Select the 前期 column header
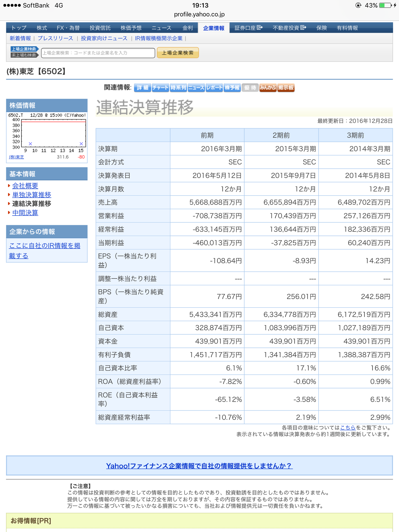Image resolution: width=399 pixels, height=532 pixels. (x=207, y=135)
